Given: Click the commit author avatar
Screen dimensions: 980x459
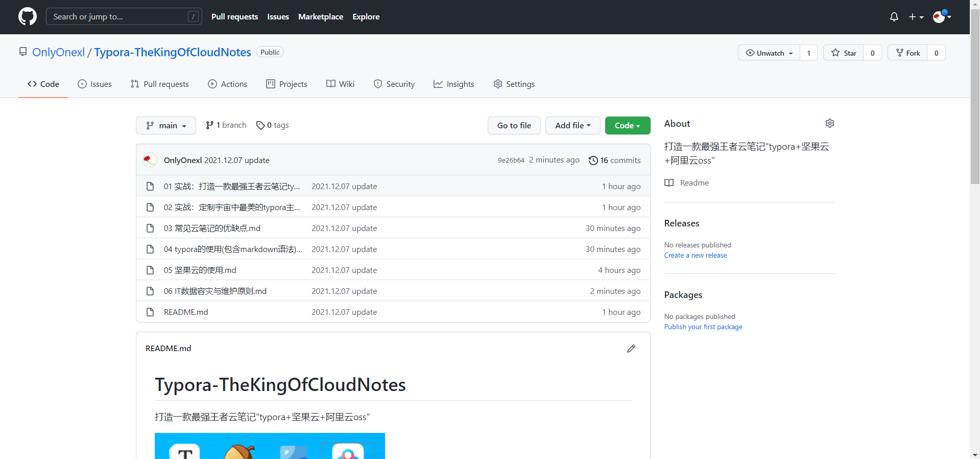Looking at the screenshot, I should point(150,160).
